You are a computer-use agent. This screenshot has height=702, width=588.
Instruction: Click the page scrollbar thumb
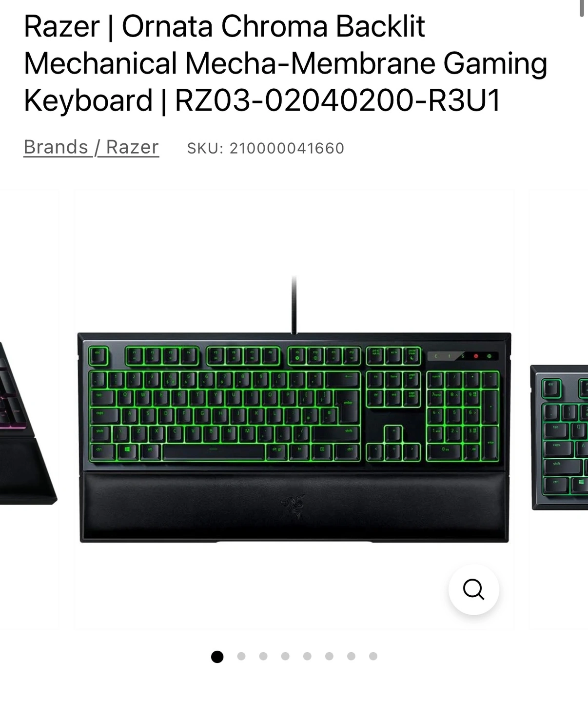[582, 8]
